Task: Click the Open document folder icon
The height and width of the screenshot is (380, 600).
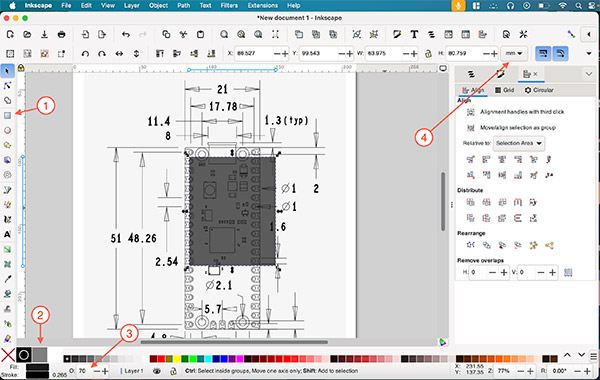Action: pyautogui.click(x=27, y=34)
